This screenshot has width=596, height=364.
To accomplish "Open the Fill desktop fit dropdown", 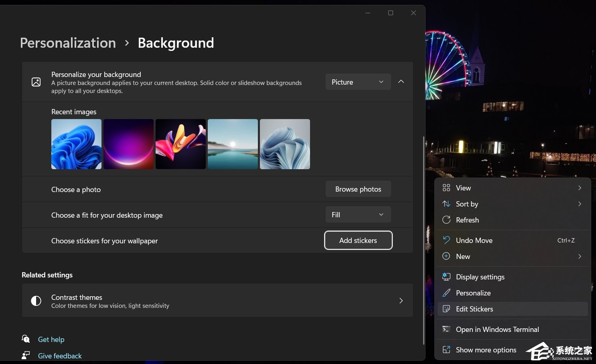I will (x=358, y=215).
